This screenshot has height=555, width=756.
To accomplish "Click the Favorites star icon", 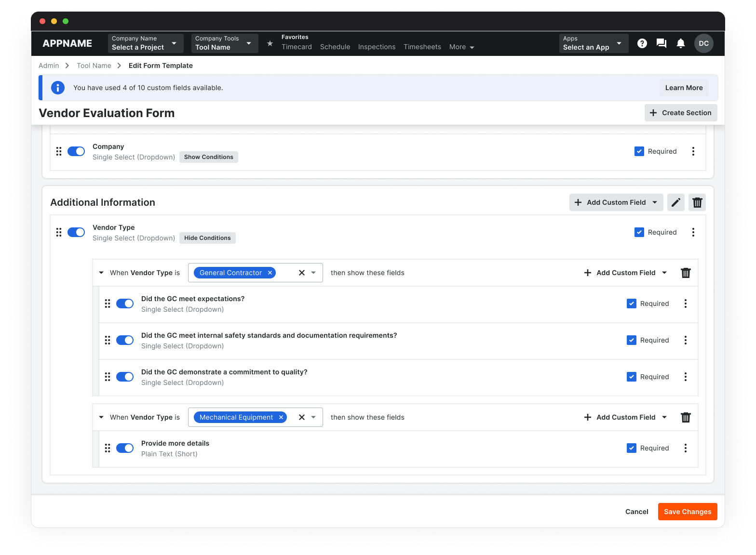I will click(270, 43).
